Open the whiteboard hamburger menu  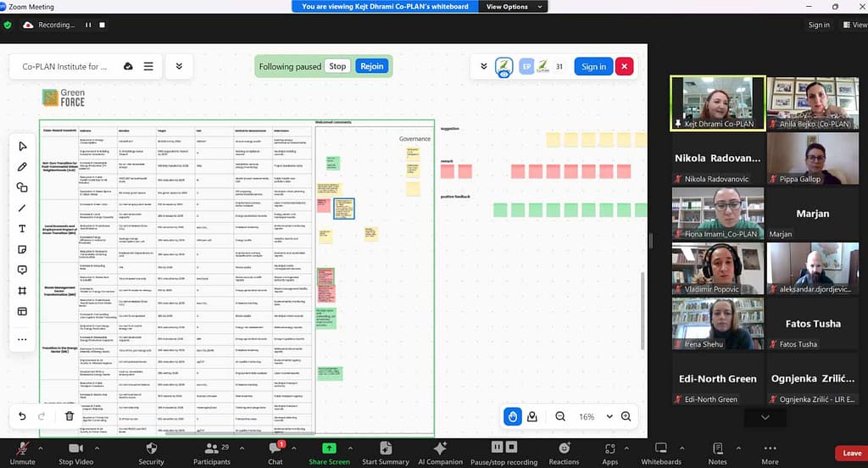(148, 66)
